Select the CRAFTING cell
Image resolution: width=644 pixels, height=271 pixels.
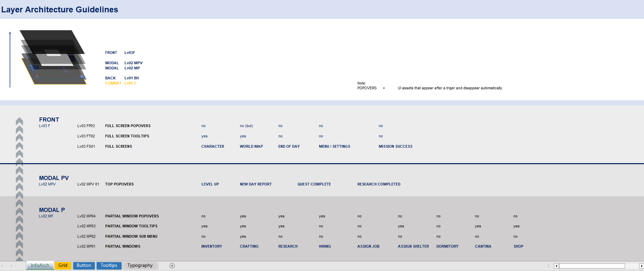click(x=249, y=247)
